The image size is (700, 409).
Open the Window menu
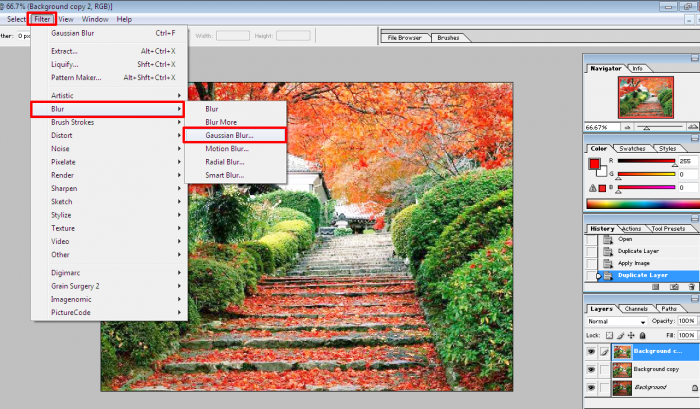pyautogui.click(x=95, y=19)
